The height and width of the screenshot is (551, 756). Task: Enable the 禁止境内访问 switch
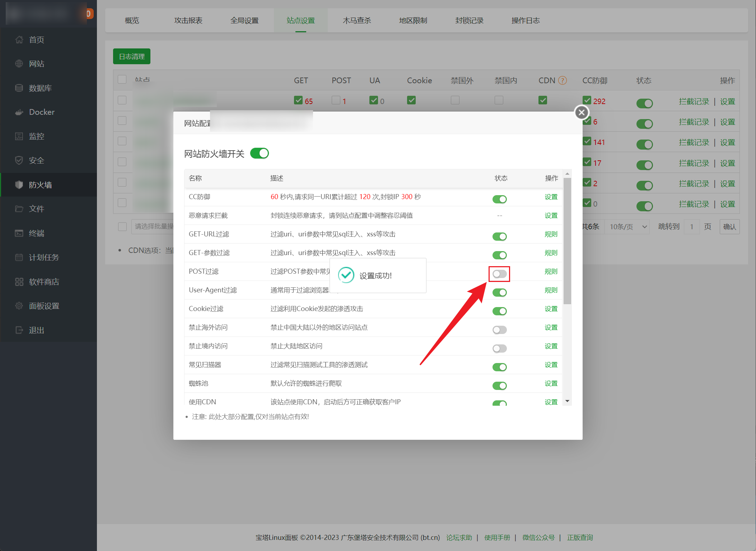click(499, 348)
